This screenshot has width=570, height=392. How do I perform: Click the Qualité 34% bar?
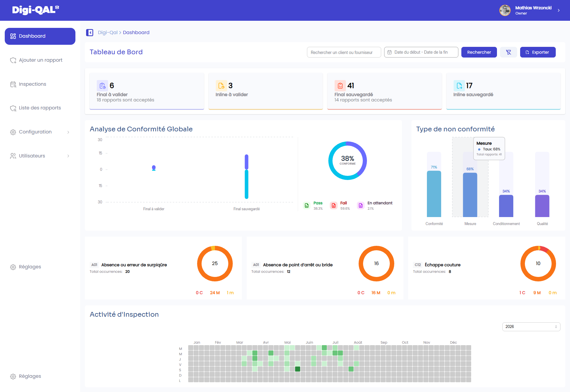click(542, 206)
